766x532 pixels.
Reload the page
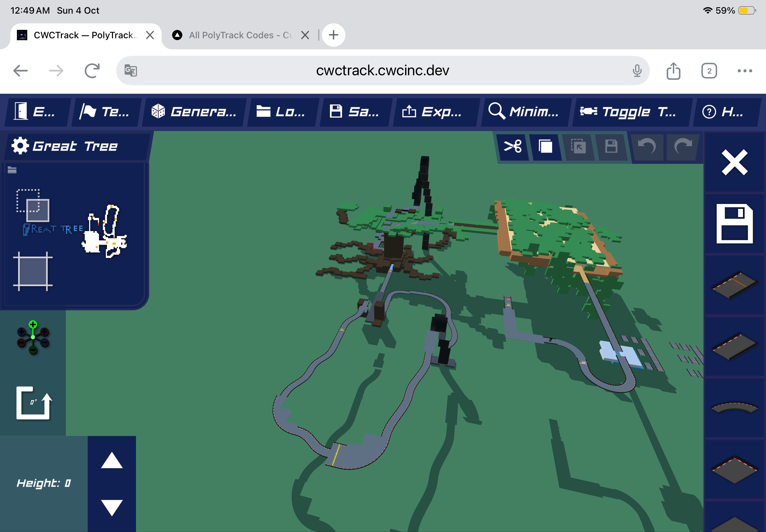(x=92, y=71)
